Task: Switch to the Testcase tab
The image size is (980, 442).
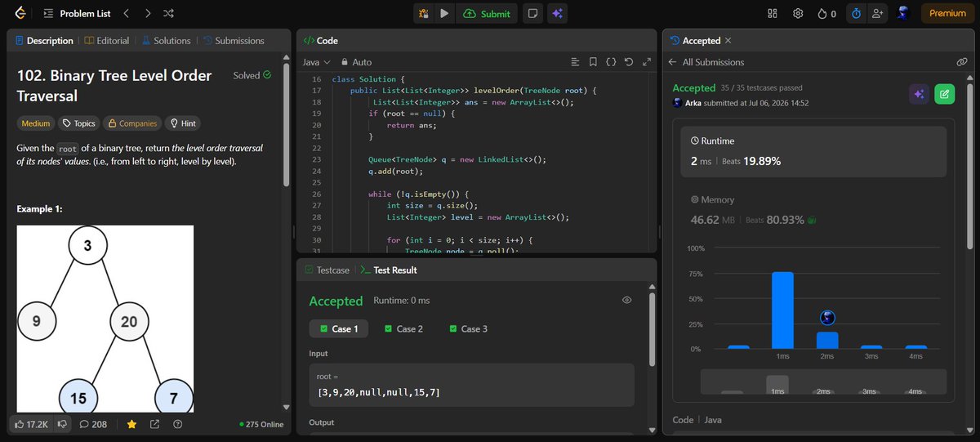Action: click(x=326, y=270)
